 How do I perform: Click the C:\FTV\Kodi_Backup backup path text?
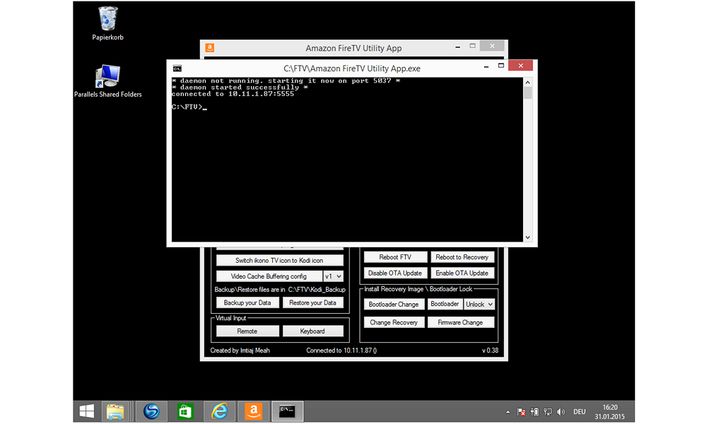317,289
